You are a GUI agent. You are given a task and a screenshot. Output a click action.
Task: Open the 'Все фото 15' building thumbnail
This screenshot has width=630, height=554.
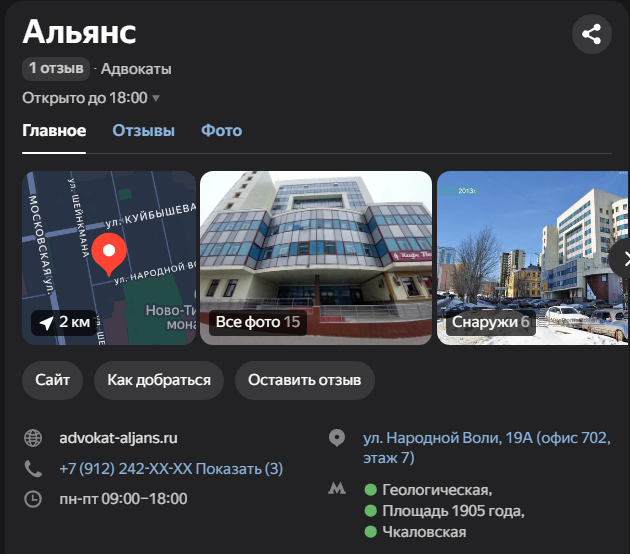316,258
